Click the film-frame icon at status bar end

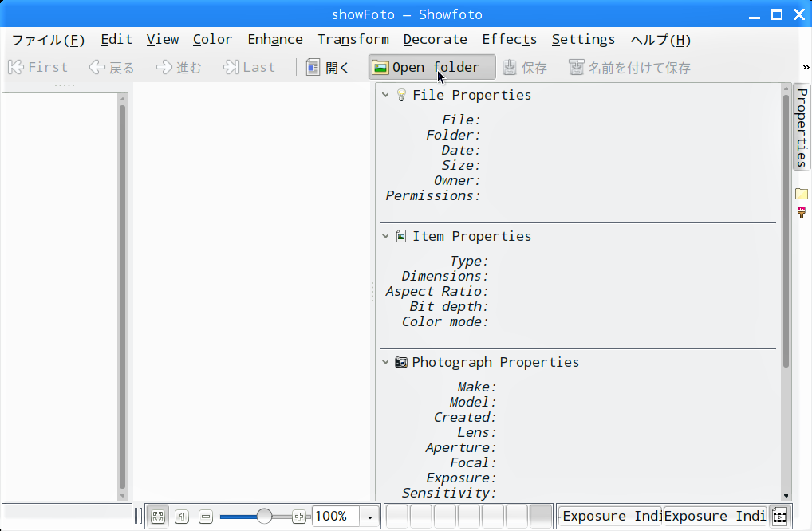click(779, 517)
